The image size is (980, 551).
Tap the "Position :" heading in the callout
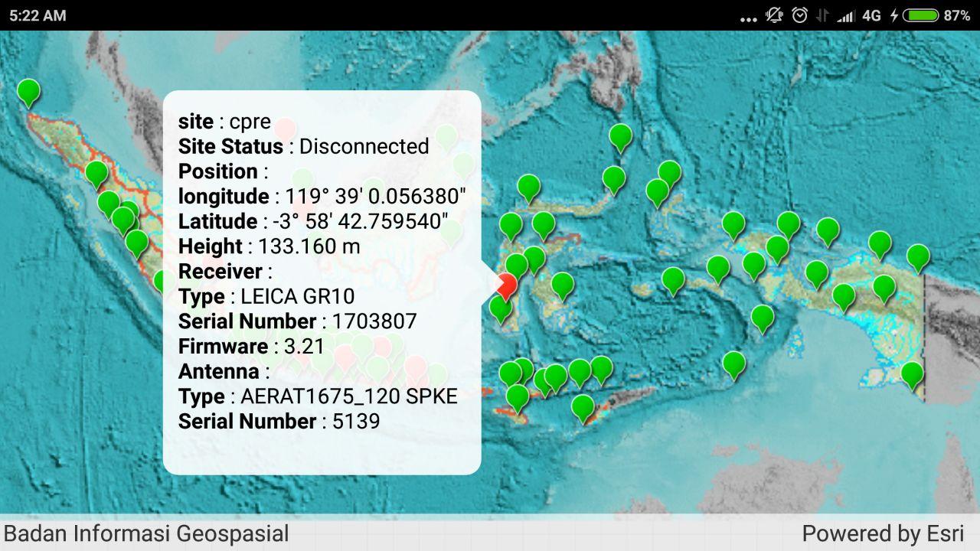pyautogui.click(x=224, y=171)
